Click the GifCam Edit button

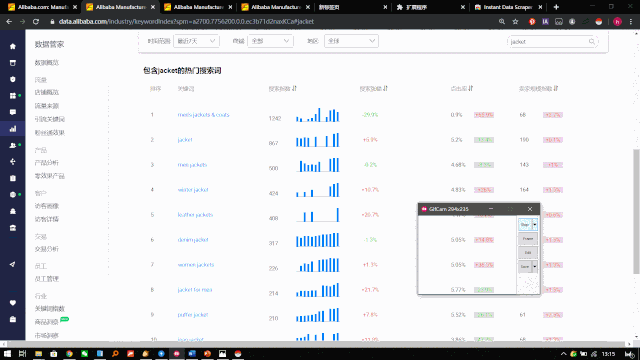[528, 252]
